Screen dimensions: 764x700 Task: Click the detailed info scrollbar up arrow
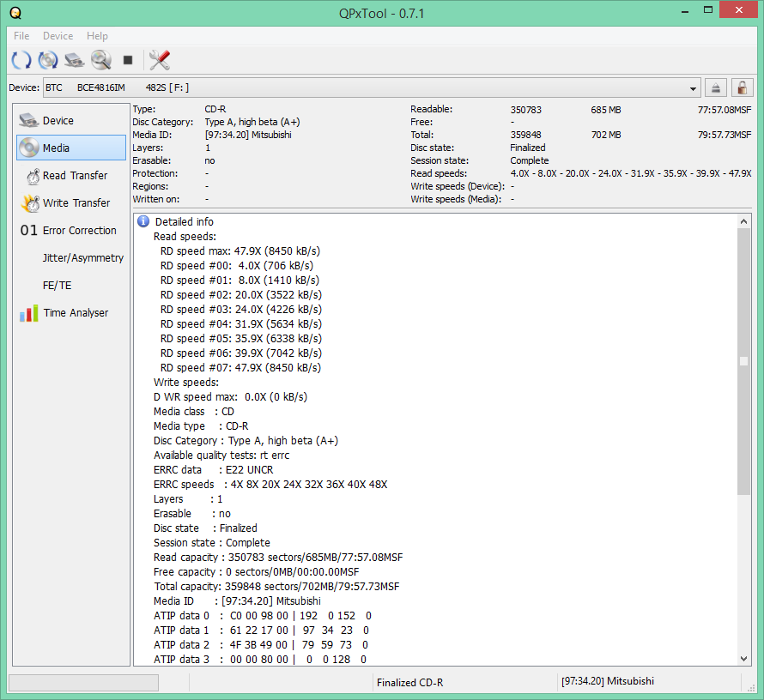(x=743, y=221)
